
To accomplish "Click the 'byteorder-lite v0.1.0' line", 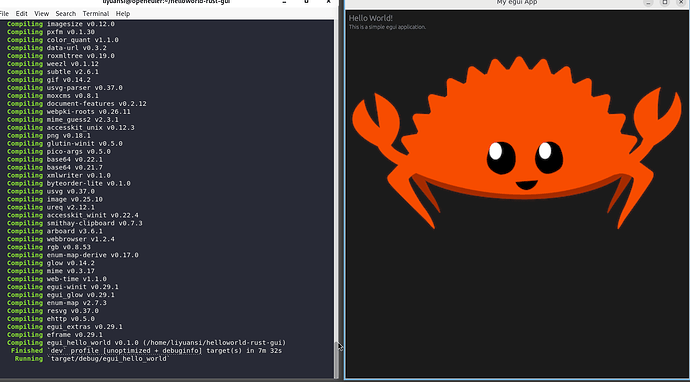I will click(x=69, y=184).
